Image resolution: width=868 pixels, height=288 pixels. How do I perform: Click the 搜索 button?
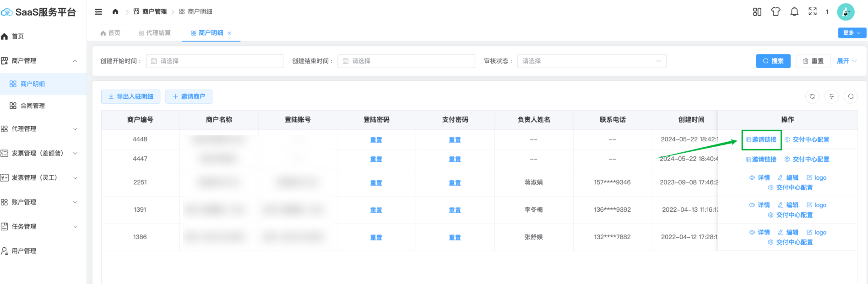773,61
